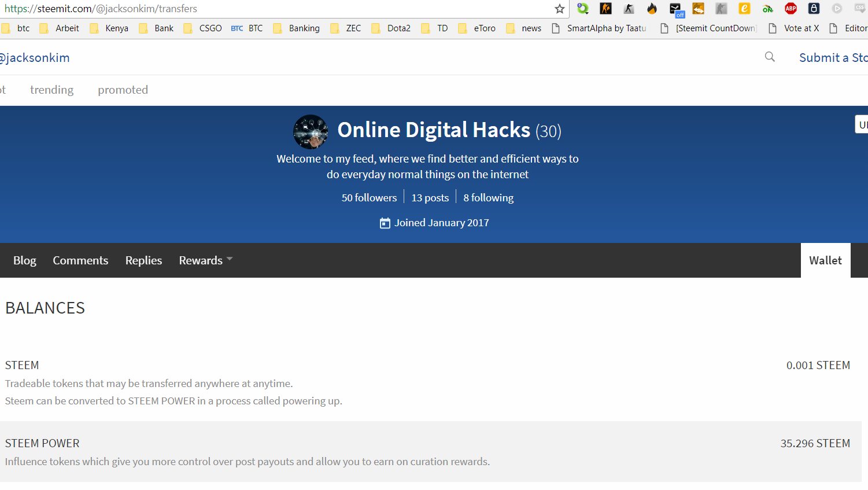This screenshot has height=490, width=868.
Task: Open the Bank bookmark folder
Action: [156, 28]
